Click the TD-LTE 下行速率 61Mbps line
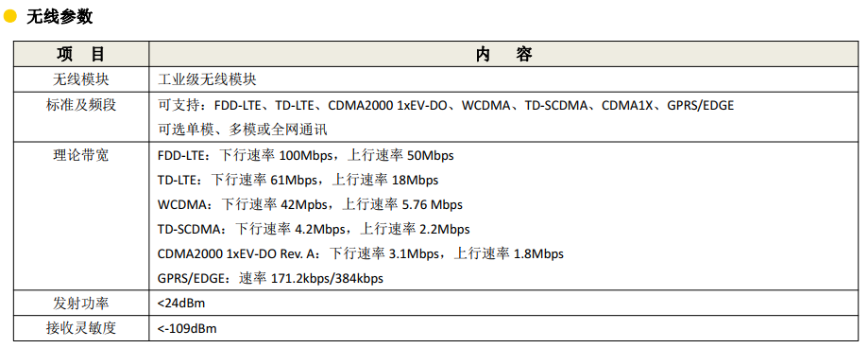This screenshot has width=868, height=348. pos(298,180)
